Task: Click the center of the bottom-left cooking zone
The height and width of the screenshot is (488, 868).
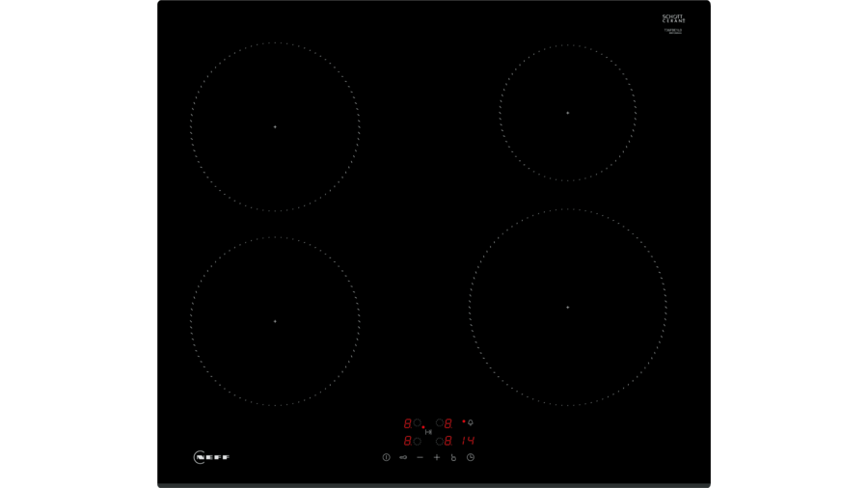Action: [275, 321]
